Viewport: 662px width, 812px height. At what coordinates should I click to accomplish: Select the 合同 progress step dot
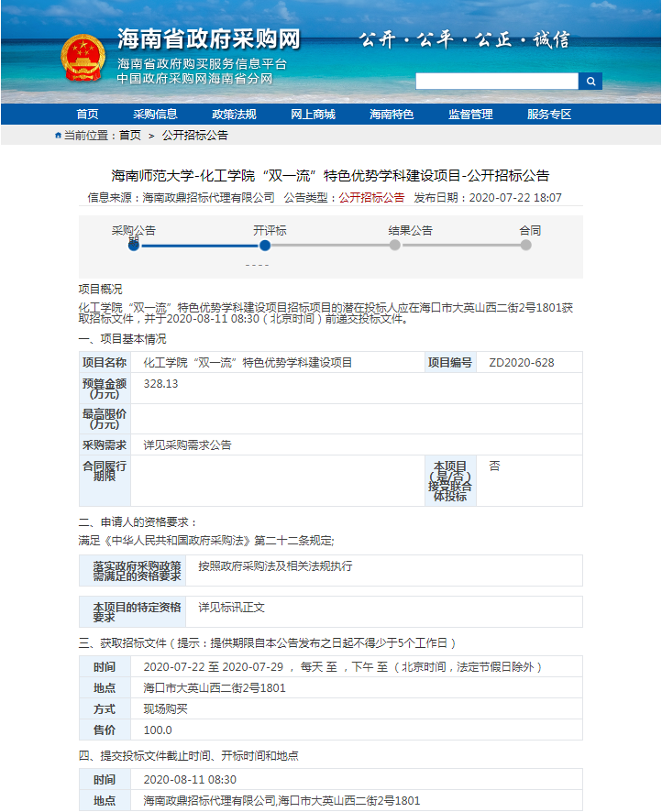pyautogui.click(x=525, y=246)
